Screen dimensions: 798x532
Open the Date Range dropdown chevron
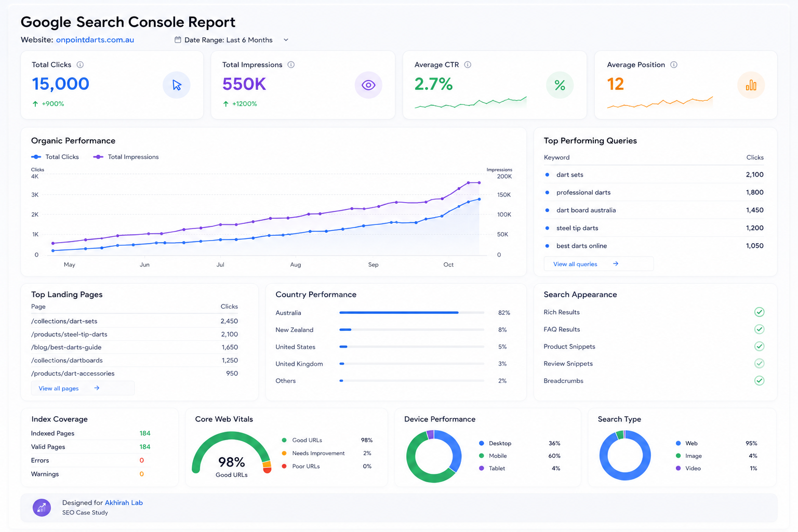(286, 40)
